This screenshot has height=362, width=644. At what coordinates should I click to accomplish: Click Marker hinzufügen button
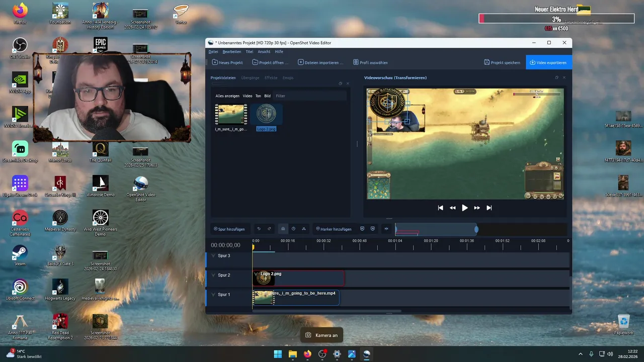(334, 229)
